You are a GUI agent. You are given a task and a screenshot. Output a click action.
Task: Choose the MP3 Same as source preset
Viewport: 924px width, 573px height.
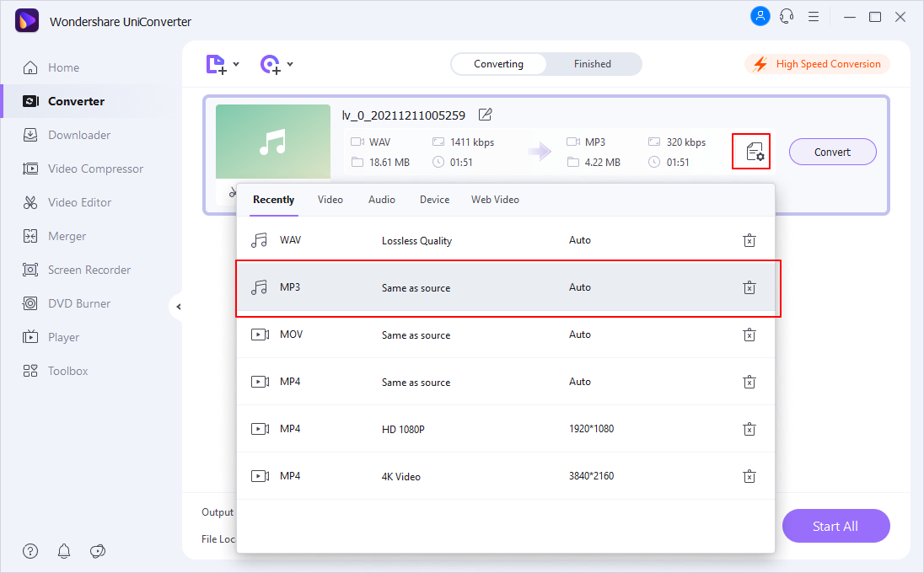pyautogui.click(x=506, y=287)
